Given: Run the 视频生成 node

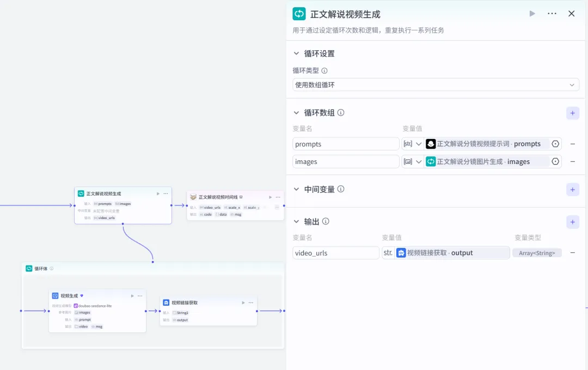Looking at the screenshot, I should click(x=132, y=296).
